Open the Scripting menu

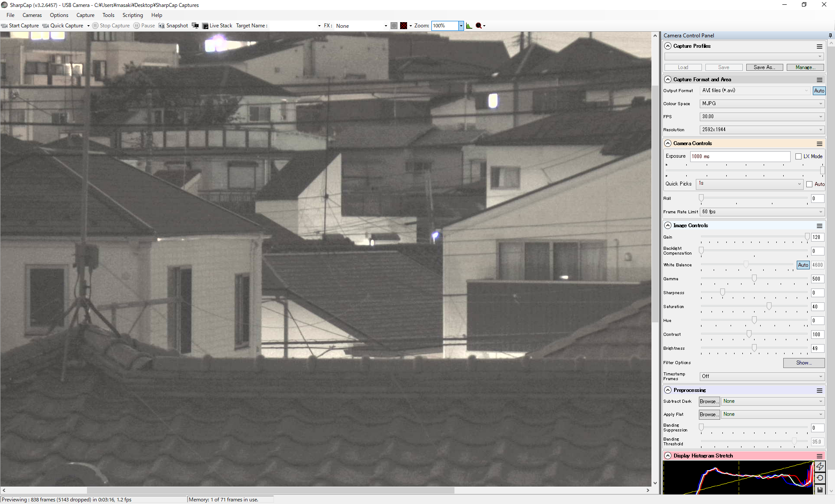click(x=133, y=15)
